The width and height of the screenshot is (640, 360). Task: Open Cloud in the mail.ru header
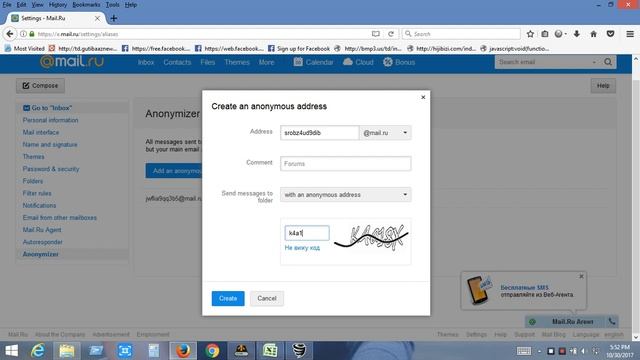tap(358, 62)
